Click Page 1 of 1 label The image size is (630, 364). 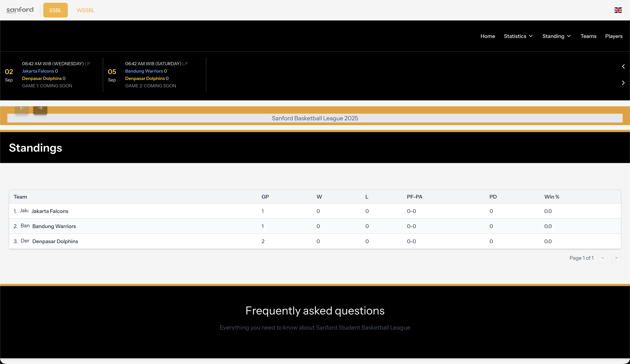tap(582, 258)
